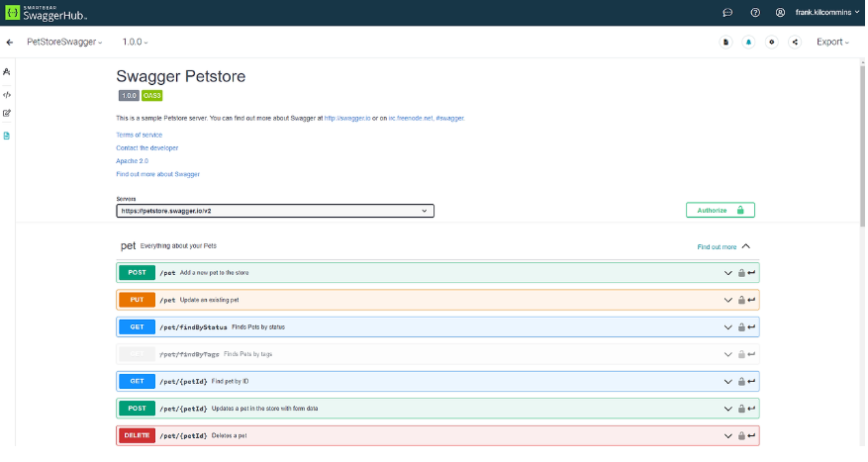This screenshot has width=868, height=462.
Task: Click return arrow on Deletes a pet row
Action: 751,435
